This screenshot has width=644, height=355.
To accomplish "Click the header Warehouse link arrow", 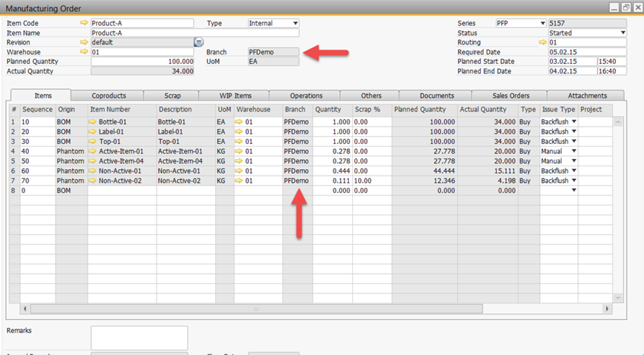I will click(84, 52).
